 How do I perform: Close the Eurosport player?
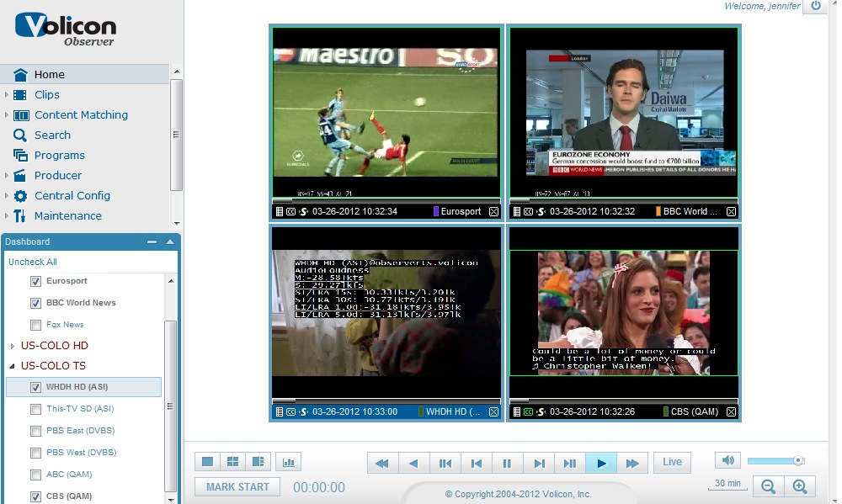(493, 211)
